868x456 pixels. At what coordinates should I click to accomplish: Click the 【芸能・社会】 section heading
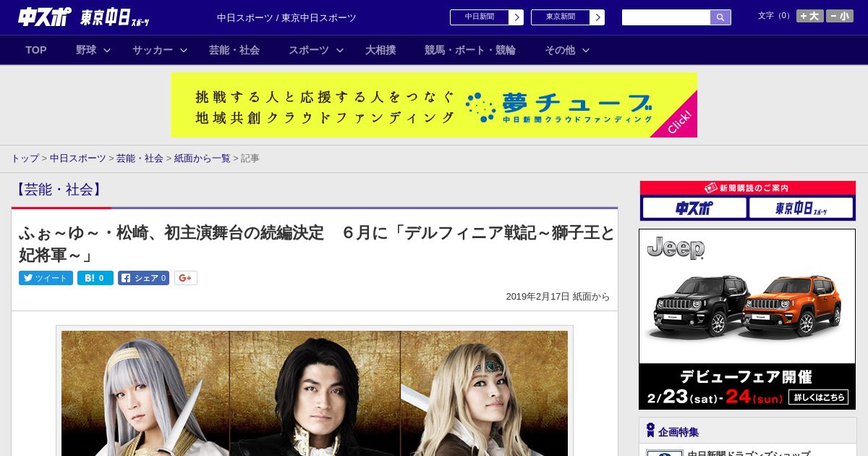click(x=59, y=190)
